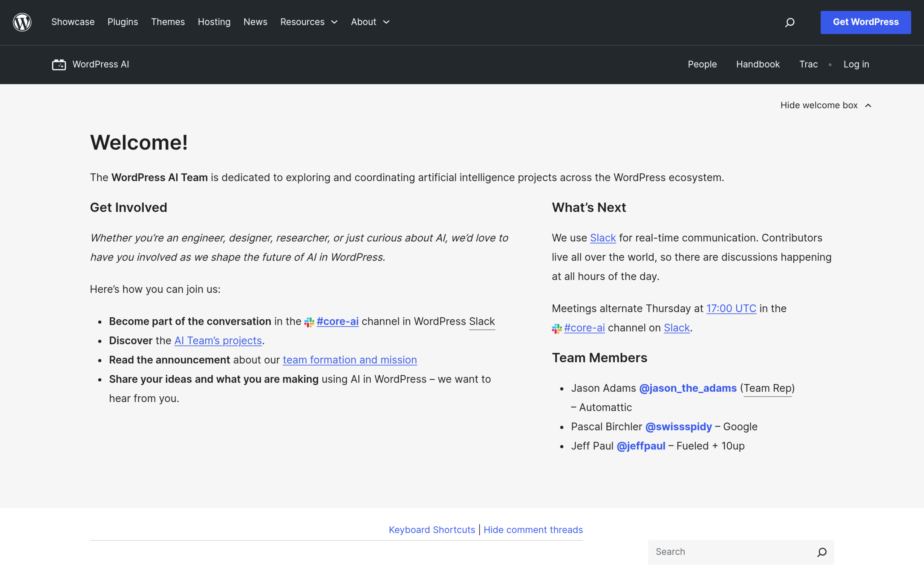Open @swissspidy profile link
Screen dimensions: 924x578
[679, 427]
